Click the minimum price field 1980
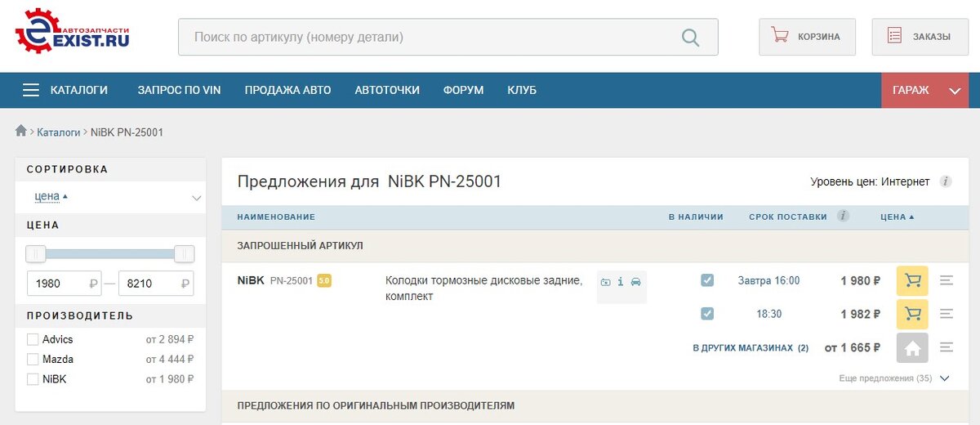This screenshot has width=980, height=425. [x=65, y=284]
